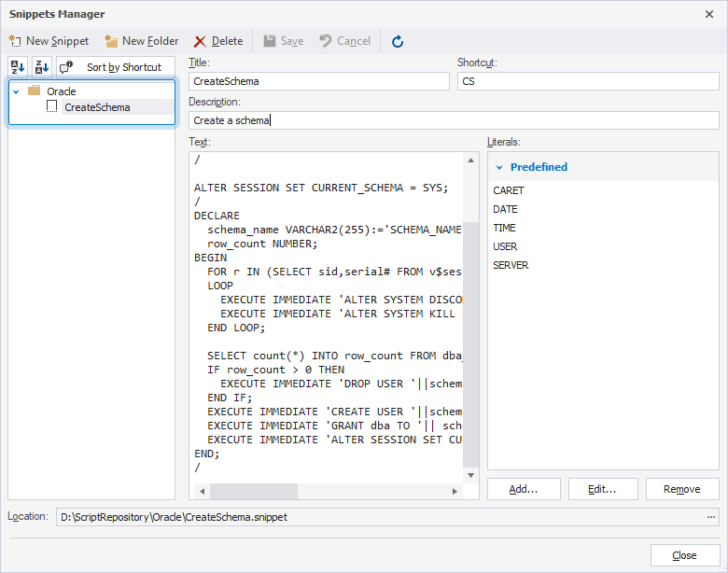
Task: Click the Oracle folder icon
Action: [x=34, y=91]
